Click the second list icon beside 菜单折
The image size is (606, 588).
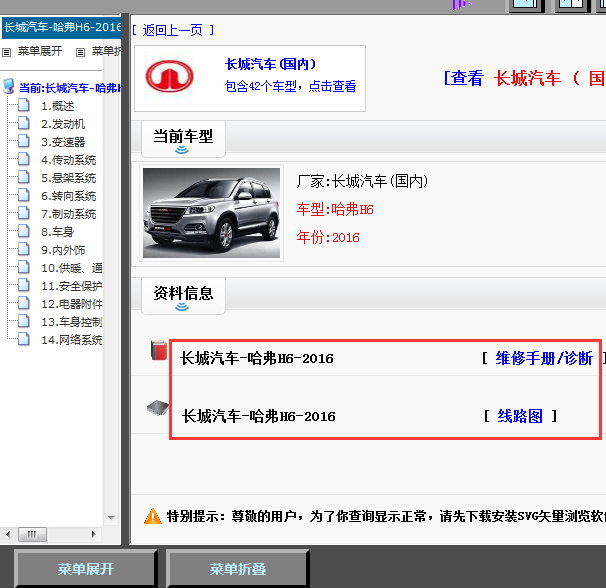(x=80, y=52)
